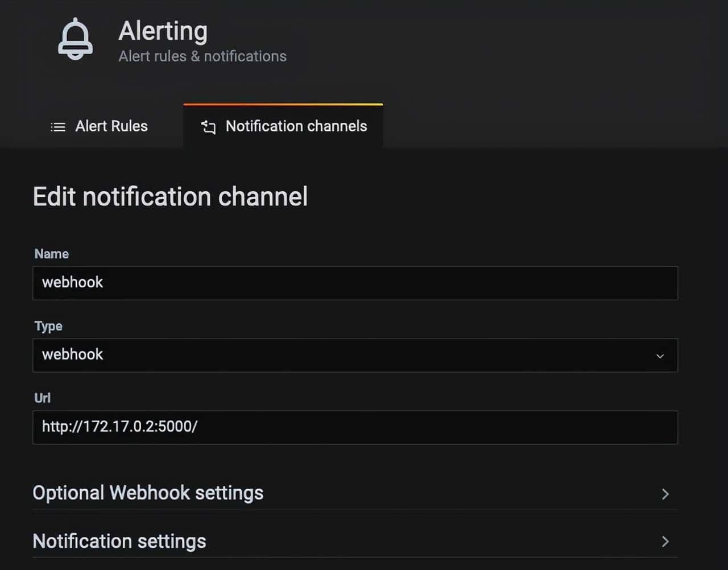Viewport: 728px width, 570px height.
Task: Click the Alert rules & notifications subtitle
Action: click(202, 56)
